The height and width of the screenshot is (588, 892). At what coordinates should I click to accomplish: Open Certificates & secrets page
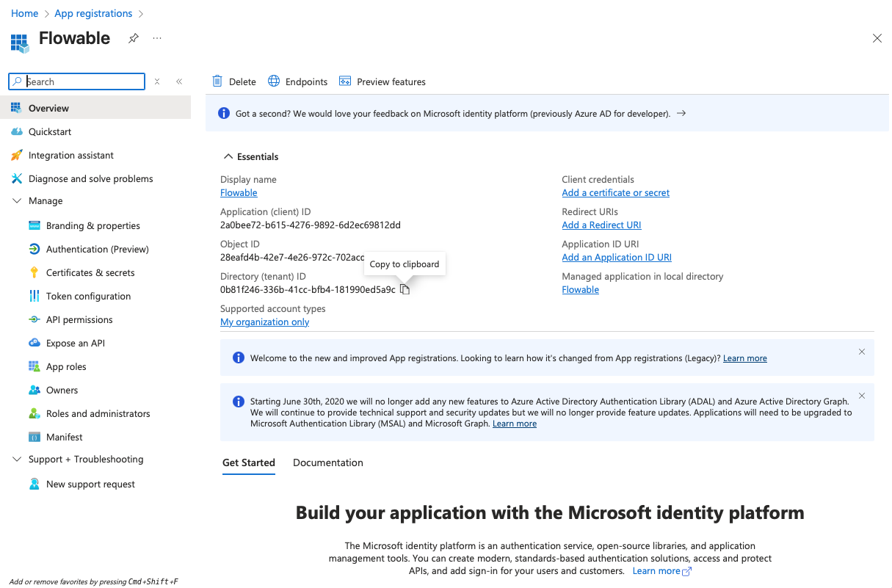click(x=90, y=272)
